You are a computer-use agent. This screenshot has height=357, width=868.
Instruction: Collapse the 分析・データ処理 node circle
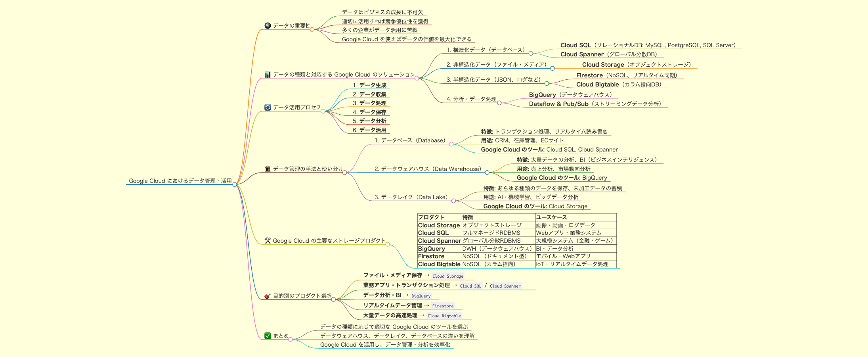click(x=499, y=103)
